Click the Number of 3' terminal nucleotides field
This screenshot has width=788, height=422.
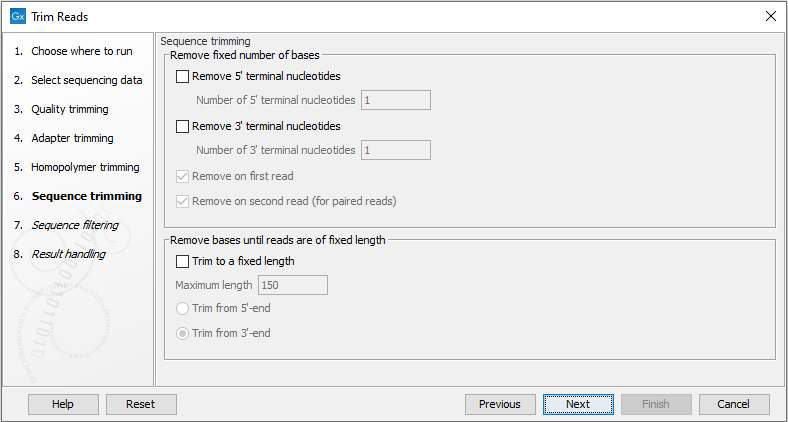(395, 150)
